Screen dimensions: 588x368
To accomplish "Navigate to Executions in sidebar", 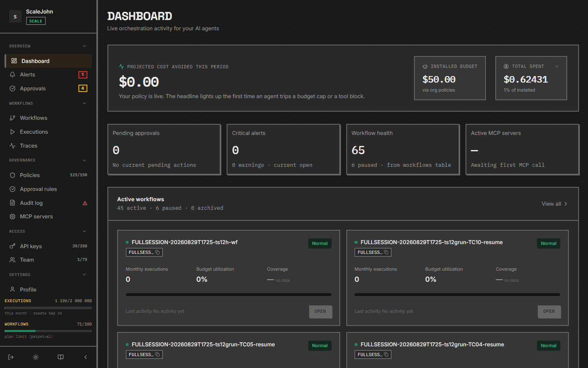I will (48, 132).
